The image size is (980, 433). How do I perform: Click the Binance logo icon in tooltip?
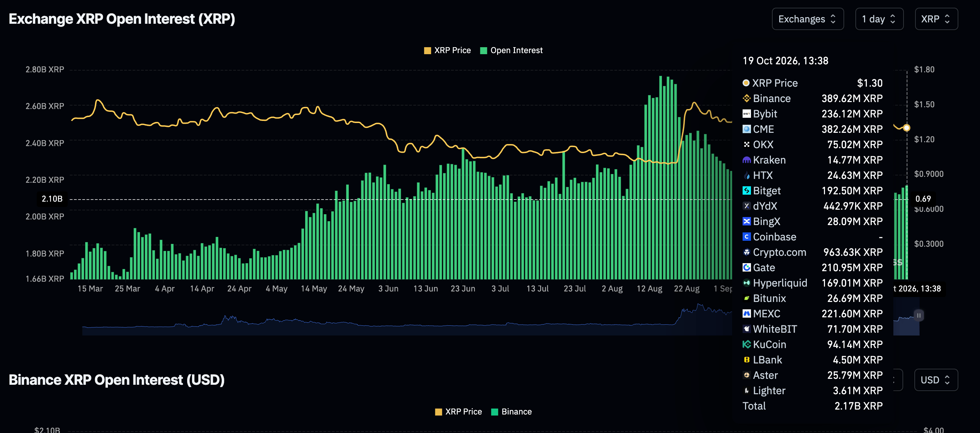click(746, 98)
